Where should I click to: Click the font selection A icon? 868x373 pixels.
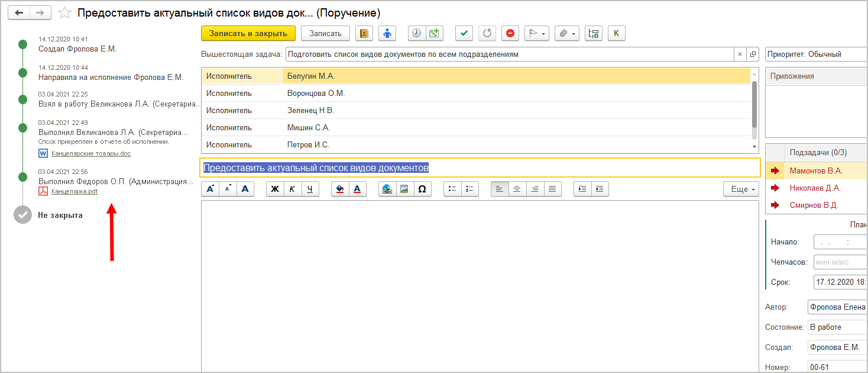coord(245,189)
